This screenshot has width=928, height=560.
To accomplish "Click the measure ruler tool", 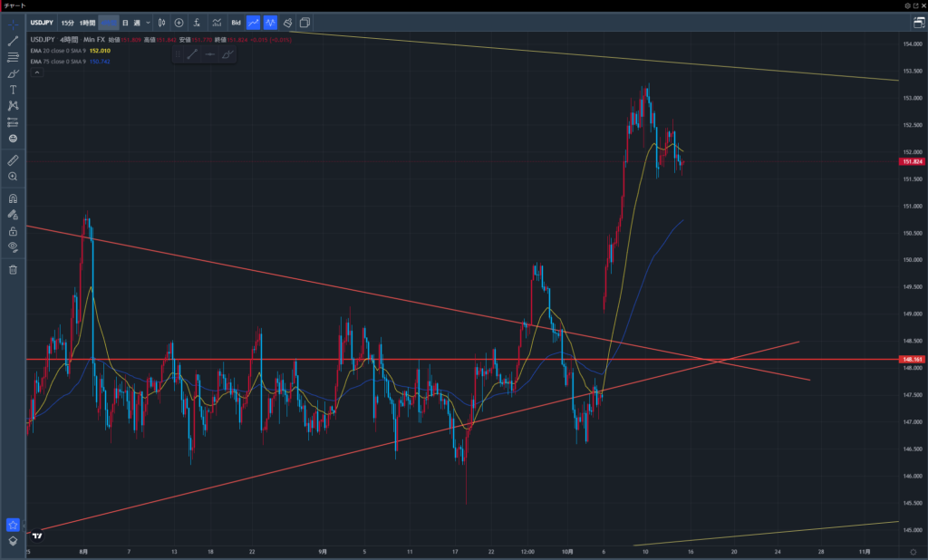I will 13,159.
